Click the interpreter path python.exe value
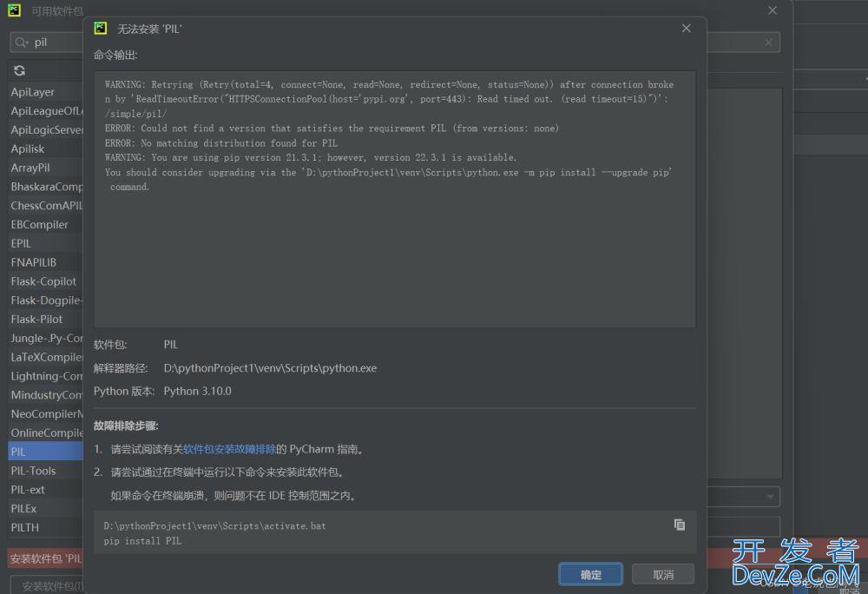 point(270,368)
